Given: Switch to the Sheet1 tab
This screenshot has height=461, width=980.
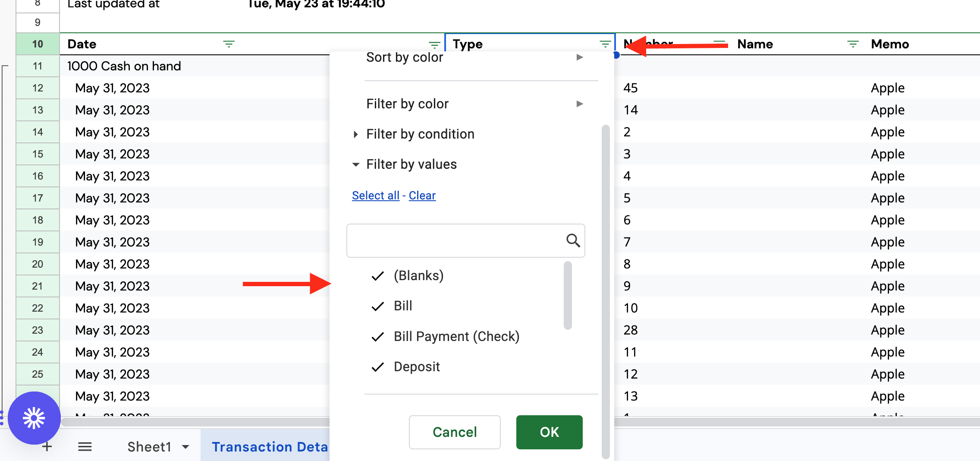Looking at the screenshot, I should [149, 447].
